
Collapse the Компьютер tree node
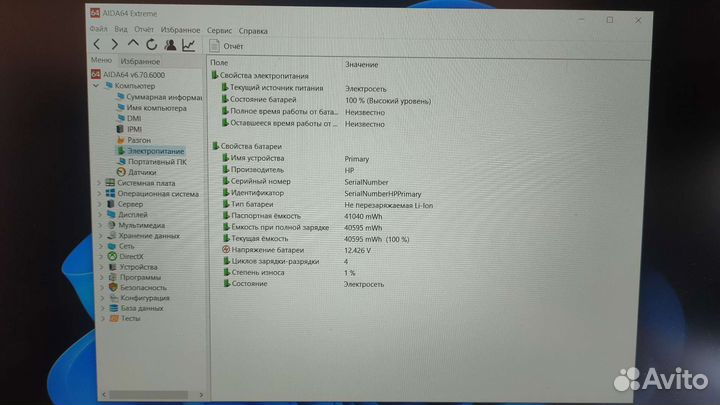coord(96,86)
